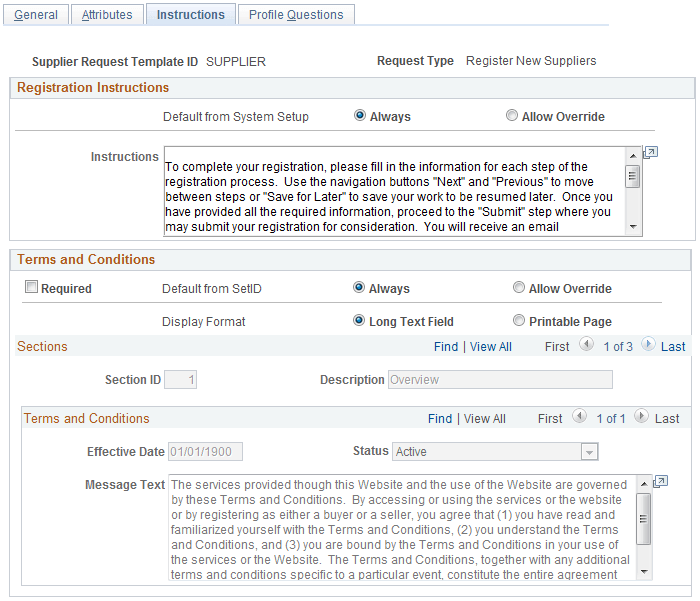Screen dimensions: 700x601
Task: Select Allow Override for Registration Instructions
Action: click(x=512, y=115)
